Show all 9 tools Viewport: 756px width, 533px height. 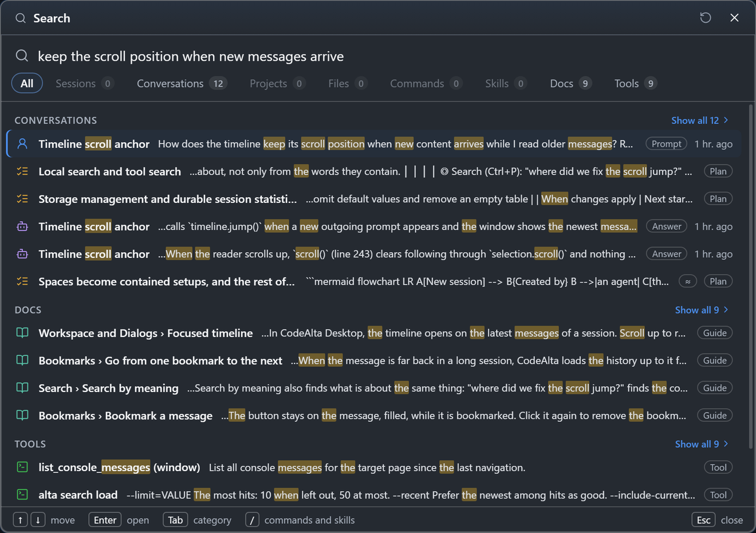(x=702, y=444)
